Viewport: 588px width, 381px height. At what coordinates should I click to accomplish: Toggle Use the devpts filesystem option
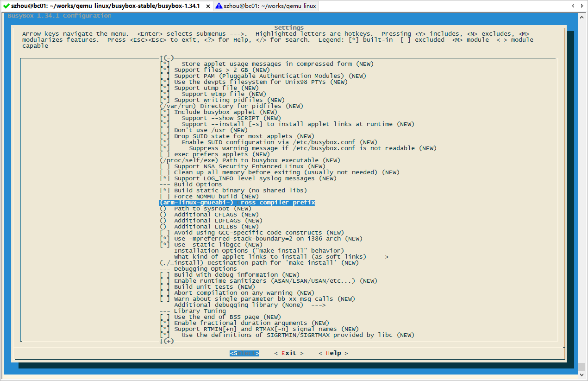coord(253,82)
